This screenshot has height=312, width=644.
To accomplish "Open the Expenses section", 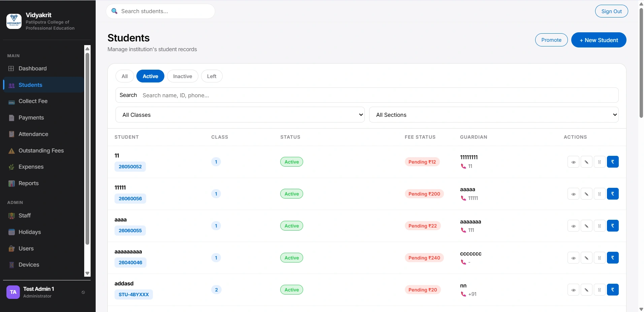I will (43, 167).
